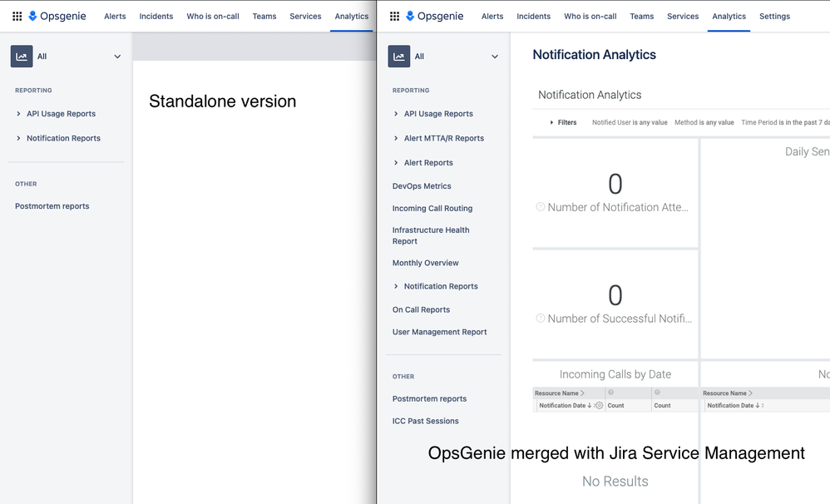The image size is (830, 504).
Task: Click Opsgenie logo in left standalone window
Action: pos(57,17)
